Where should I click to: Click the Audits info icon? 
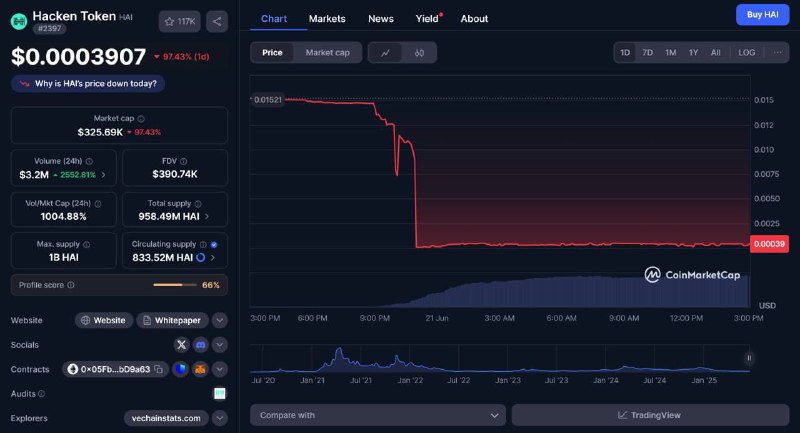point(41,394)
